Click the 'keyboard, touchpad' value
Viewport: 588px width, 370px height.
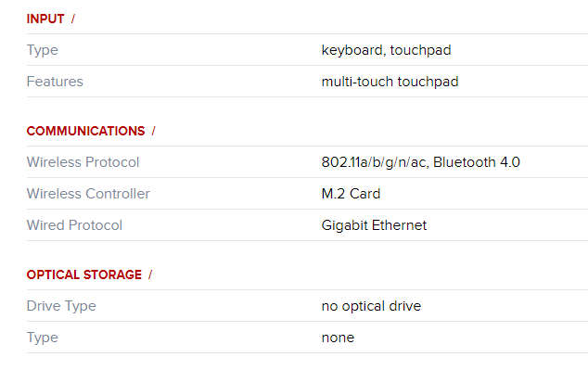coord(386,50)
